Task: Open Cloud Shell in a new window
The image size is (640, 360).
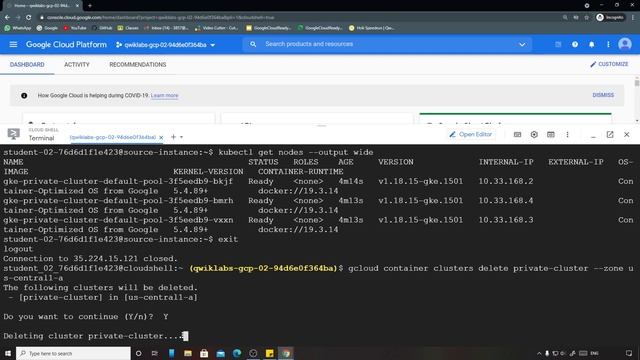Action: (x=610, y=134)
